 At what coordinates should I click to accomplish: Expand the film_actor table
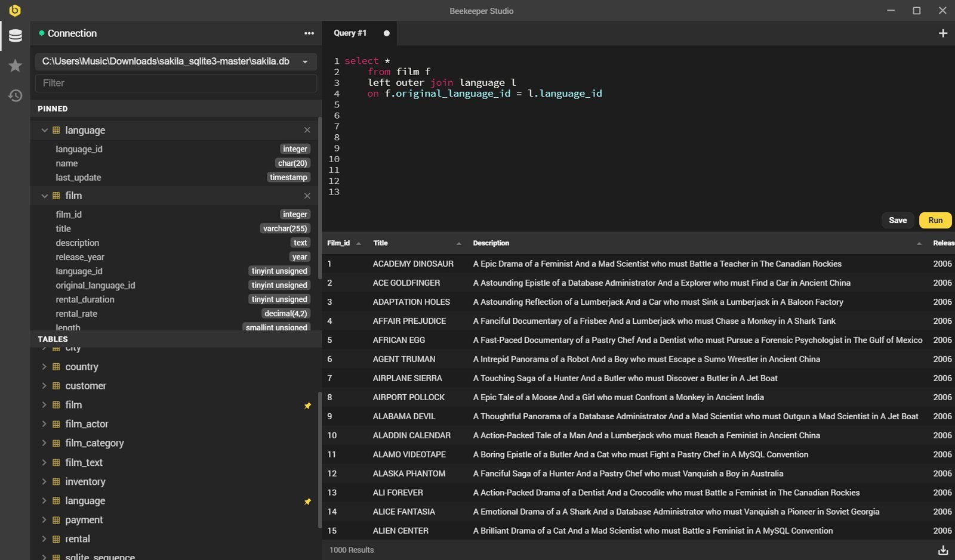click(x=44, y=424)
